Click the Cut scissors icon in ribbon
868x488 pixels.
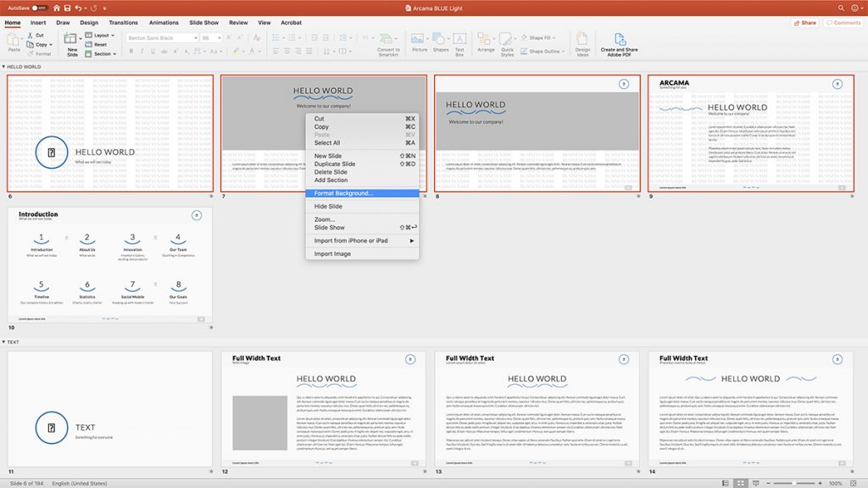tap(30, 35)
